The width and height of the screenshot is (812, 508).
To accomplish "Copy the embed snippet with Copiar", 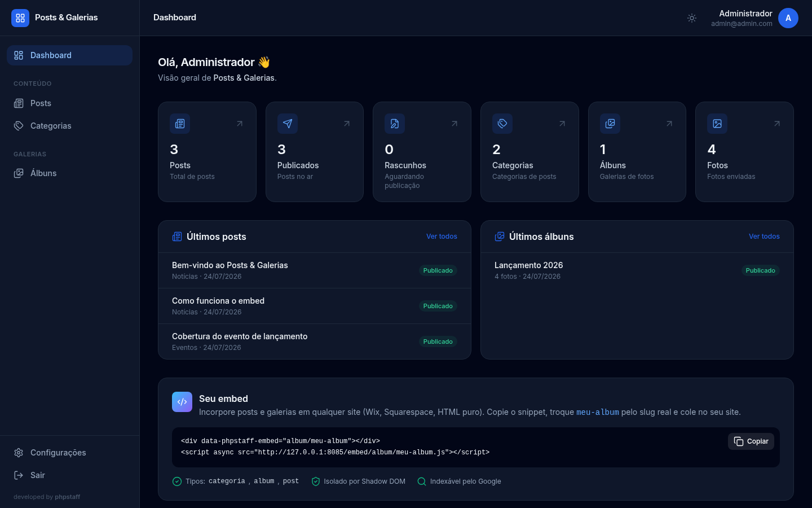I will (751, 441).
